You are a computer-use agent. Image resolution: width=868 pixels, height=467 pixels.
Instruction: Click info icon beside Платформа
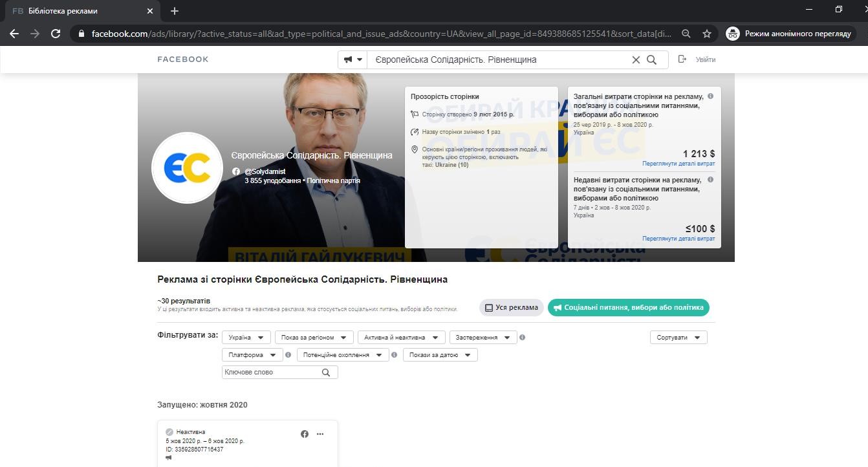[288, 354]
